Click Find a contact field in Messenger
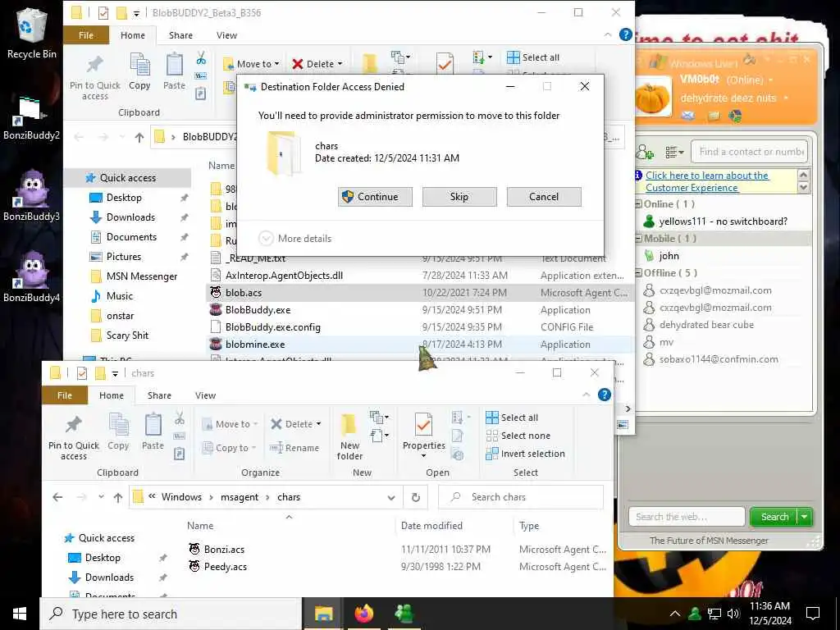Screen dimensions: 840x630 pyautogui.click(x=750, y=152)
